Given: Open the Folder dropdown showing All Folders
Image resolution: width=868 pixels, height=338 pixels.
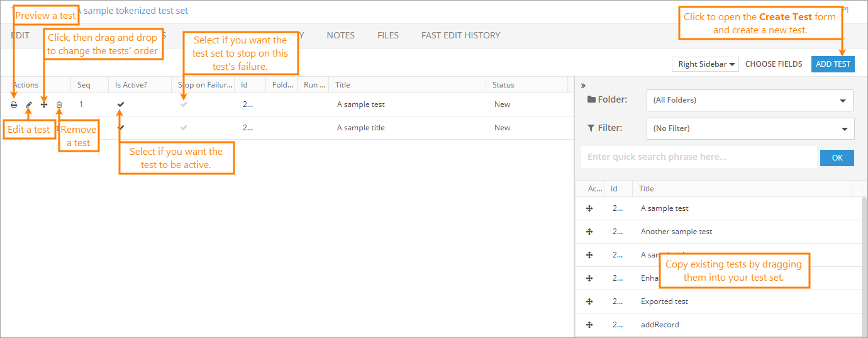Looking at the screenshot, I should point(749,100).
